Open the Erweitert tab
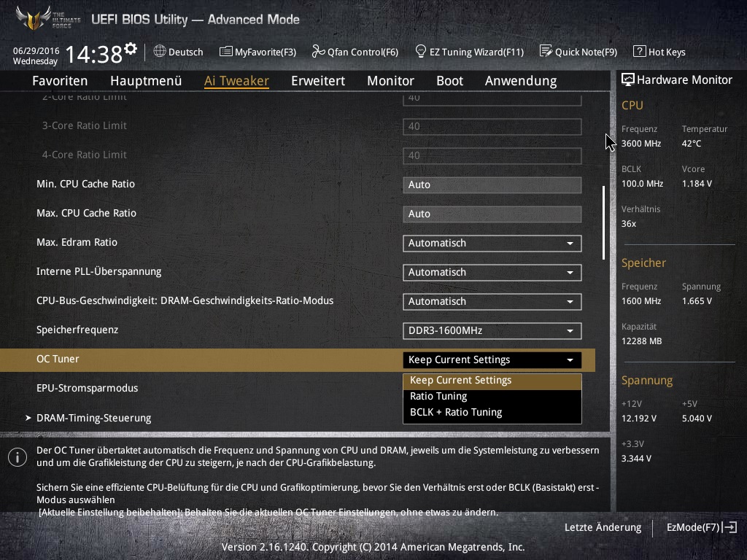747x560 pixels. (318, 81)
